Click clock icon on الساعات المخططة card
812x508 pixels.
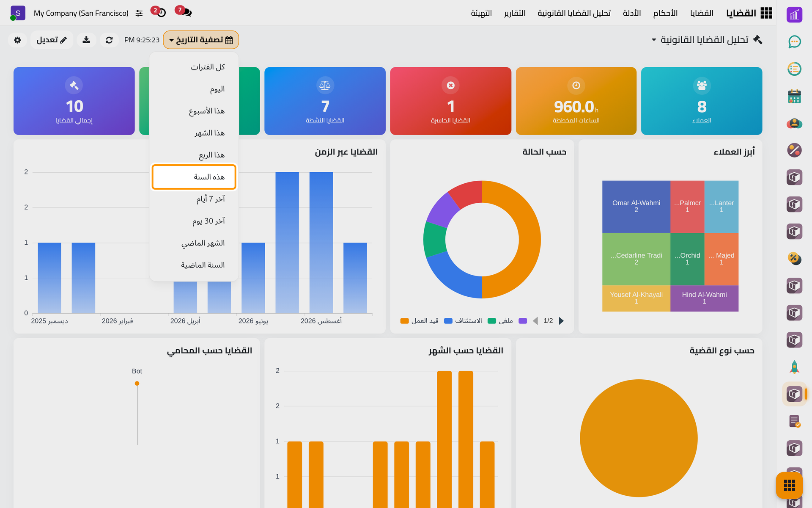click(576, 86)
